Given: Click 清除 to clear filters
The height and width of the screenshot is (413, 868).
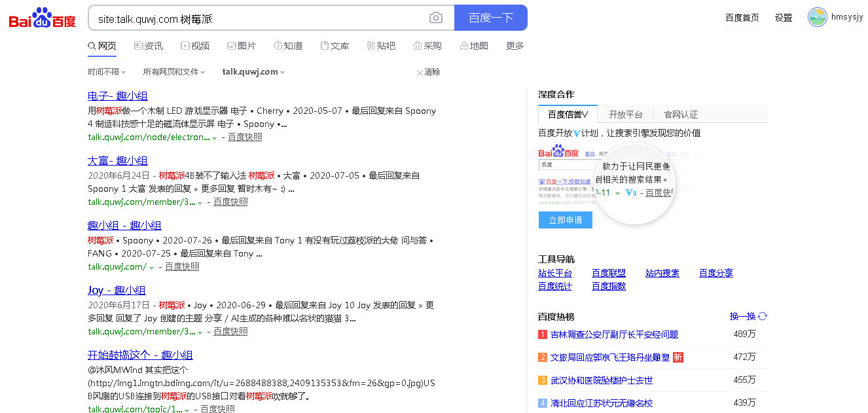Looking at the screenshot, I should [429, 72].
